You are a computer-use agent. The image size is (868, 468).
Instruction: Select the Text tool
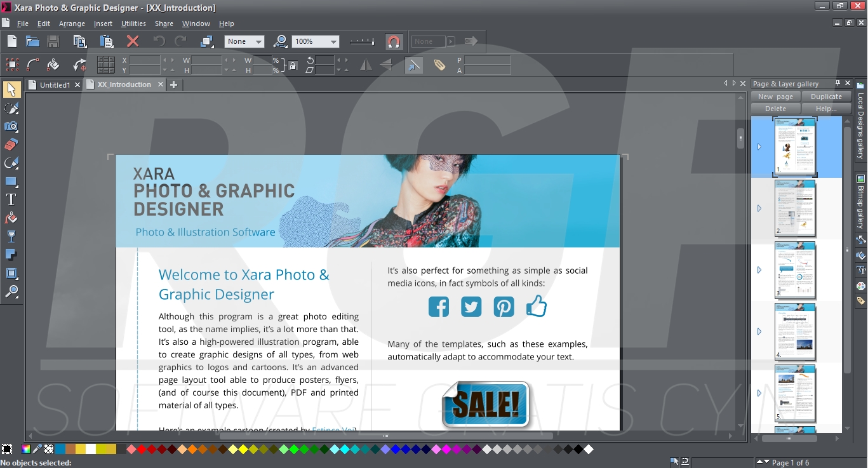[x=11, y=198]
